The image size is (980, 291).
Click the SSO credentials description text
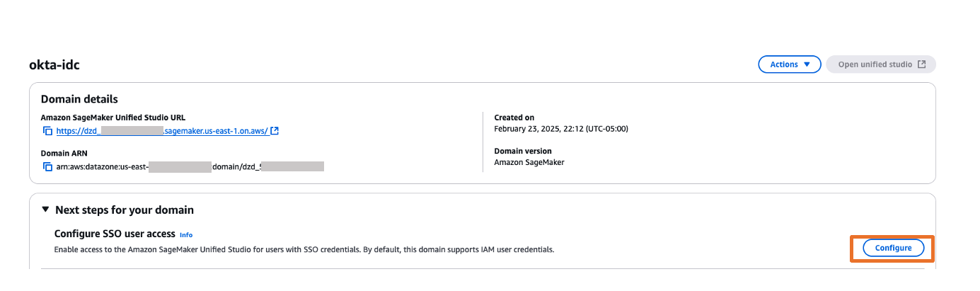tap(304, 249)
